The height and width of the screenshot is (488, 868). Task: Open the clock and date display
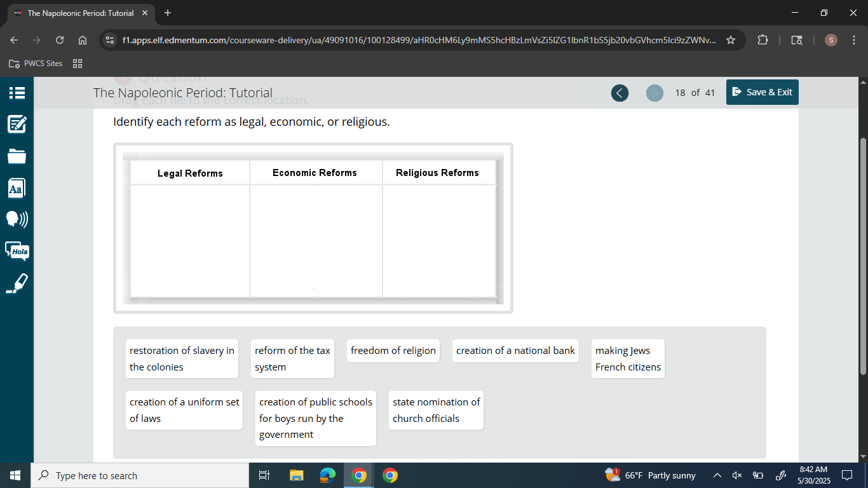point(813,475)
